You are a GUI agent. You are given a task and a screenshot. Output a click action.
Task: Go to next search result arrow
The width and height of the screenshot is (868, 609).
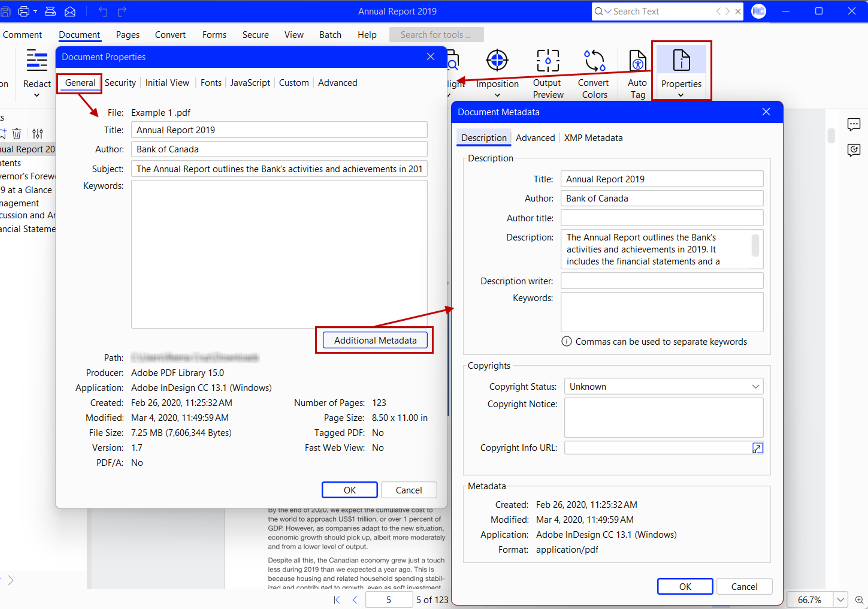click(x=727, y=11)
